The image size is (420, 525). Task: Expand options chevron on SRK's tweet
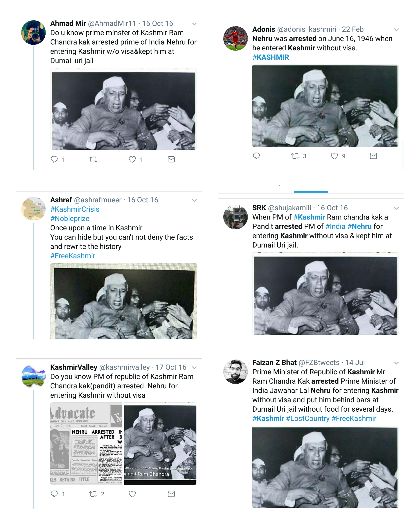[396, 208]
